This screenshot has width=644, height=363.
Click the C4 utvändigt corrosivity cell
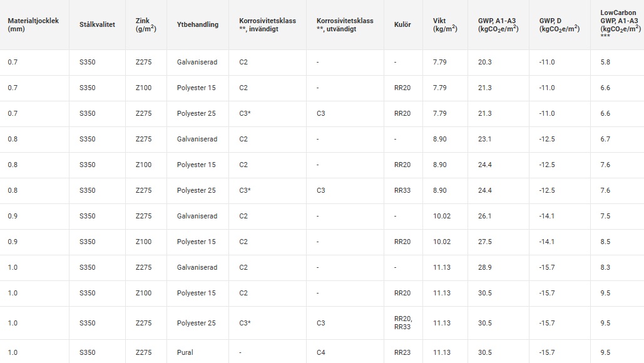pos(321,352)
